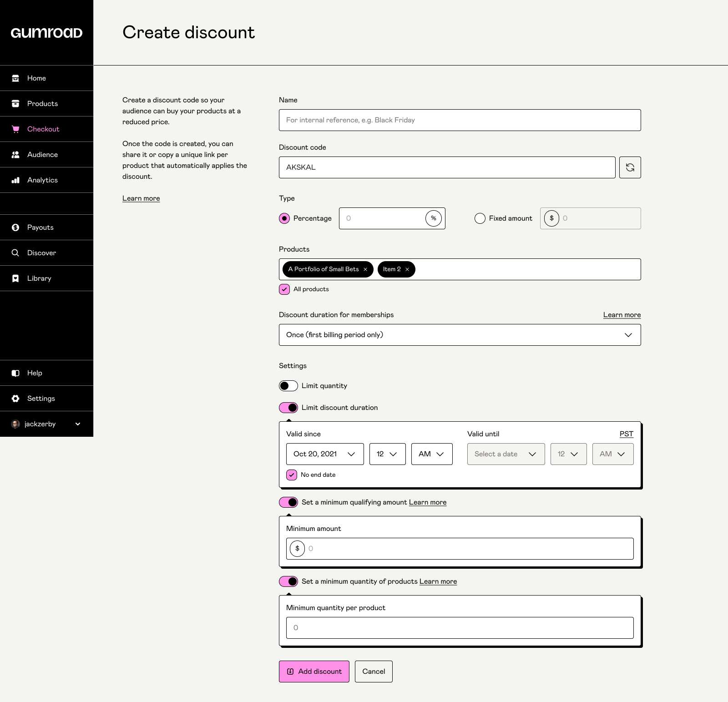Click the Add discount button

314,671
